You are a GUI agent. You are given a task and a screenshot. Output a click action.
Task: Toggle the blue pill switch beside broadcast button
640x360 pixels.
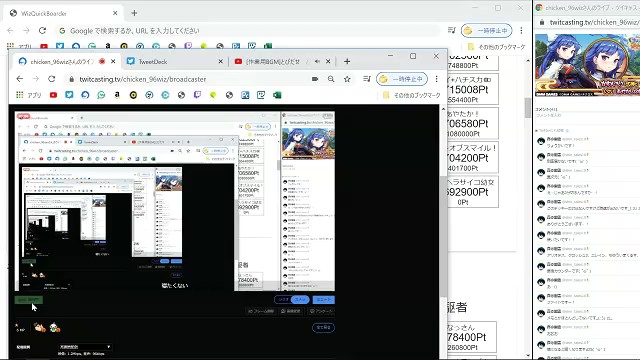(300, 300)
